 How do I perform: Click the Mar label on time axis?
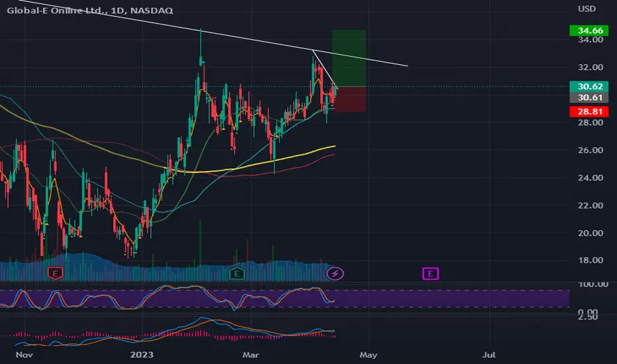click(x=251, y=355)
